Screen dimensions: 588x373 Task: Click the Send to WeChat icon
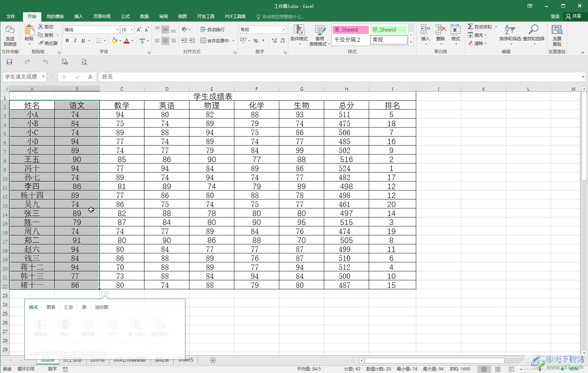(10, 36)
